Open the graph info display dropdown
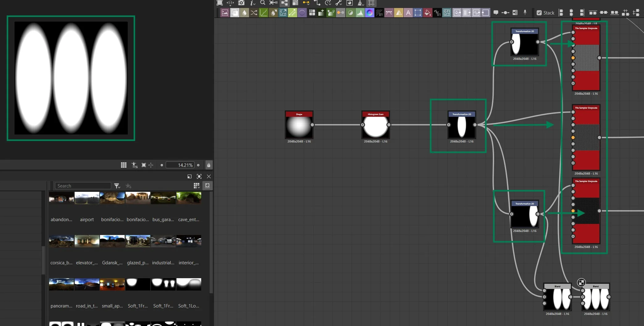The width and height of the screenshot is (644, 326). (253, 3)
